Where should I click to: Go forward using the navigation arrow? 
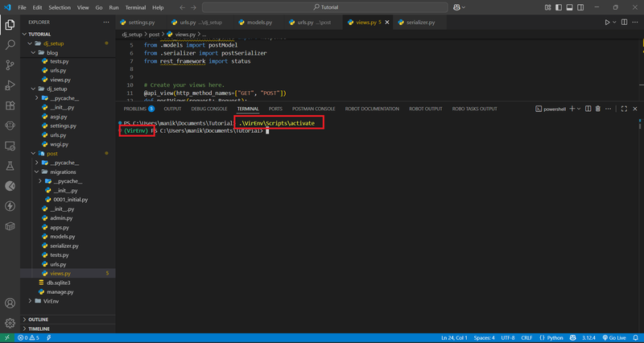point(193,7)
